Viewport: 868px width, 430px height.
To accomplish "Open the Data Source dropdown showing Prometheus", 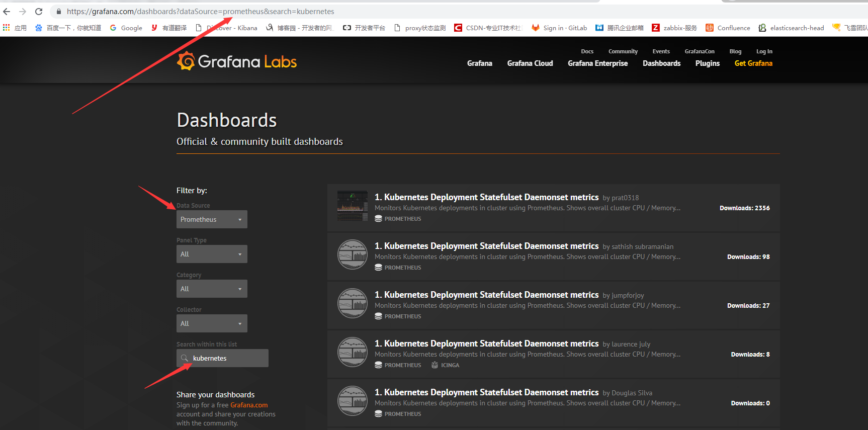I will coord(212,219).
